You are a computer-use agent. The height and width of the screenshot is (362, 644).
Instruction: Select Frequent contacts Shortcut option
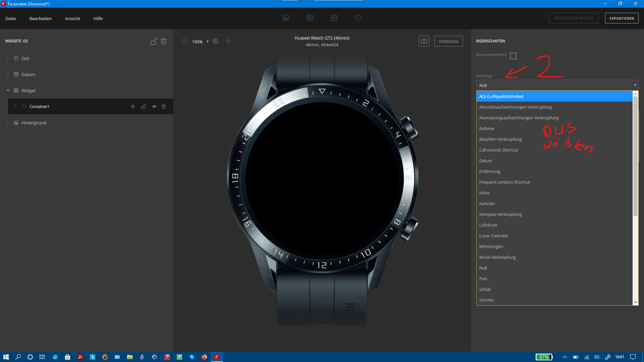[554, 182]
